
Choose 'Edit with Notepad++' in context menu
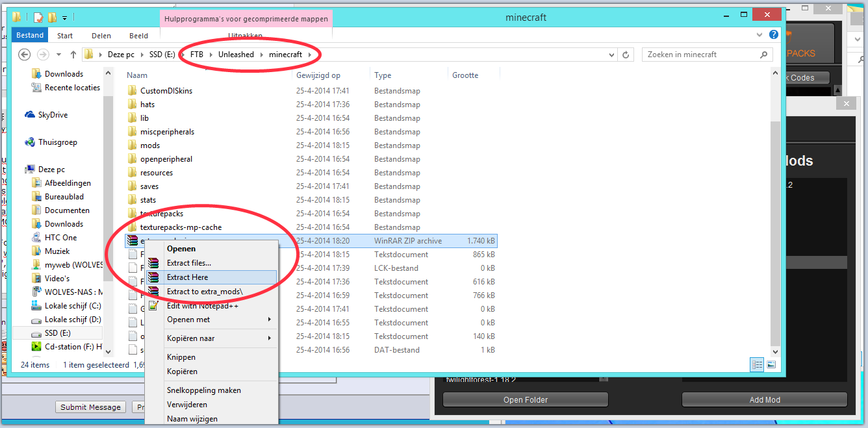(212, 306)
